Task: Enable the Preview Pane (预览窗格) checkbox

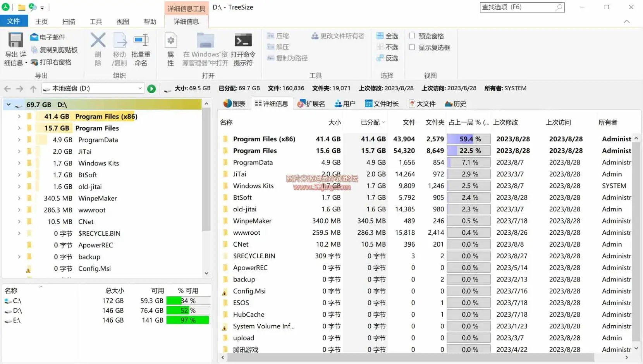Action: pos(412,36)
